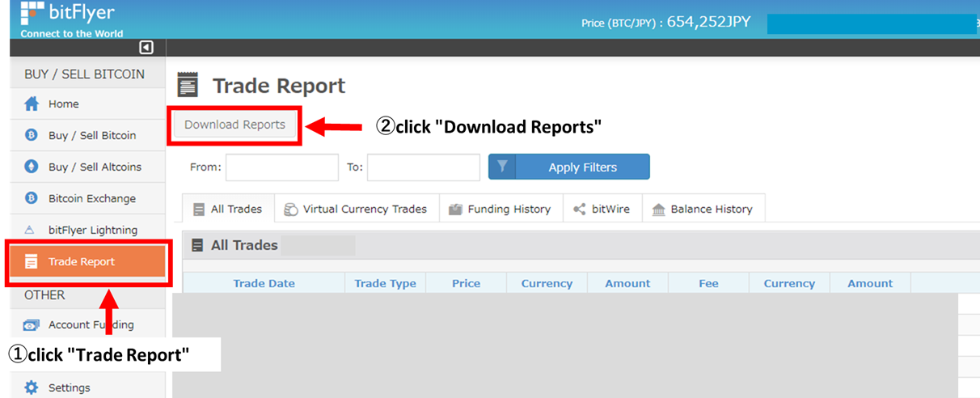980x398 pixels.
Task: Click the All Trades tab icon
Action: 199,210
